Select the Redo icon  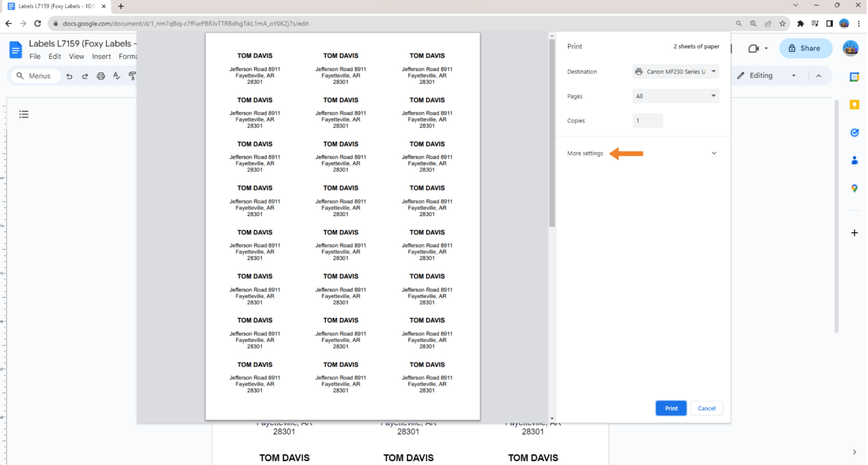[x=85, y=76]
